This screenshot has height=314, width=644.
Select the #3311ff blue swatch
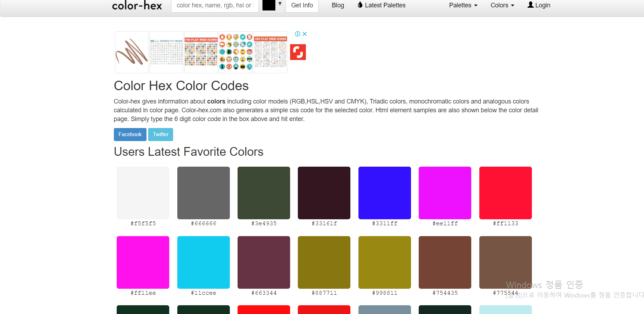pos(385,193)
